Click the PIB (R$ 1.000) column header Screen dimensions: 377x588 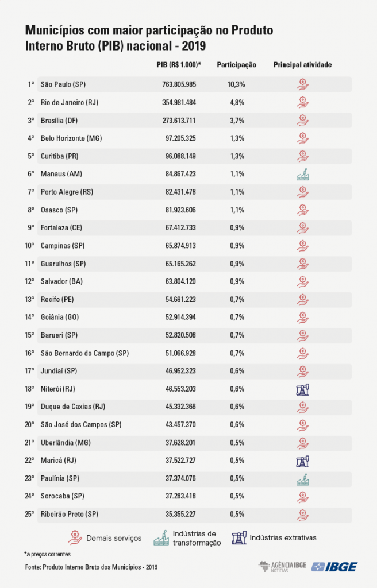tap(179, 64)
